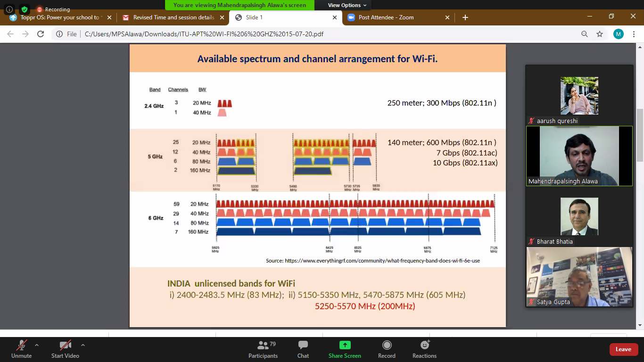The image size is (644, 362).
Task: Open a new browser tab
Action: coord(465,17)
